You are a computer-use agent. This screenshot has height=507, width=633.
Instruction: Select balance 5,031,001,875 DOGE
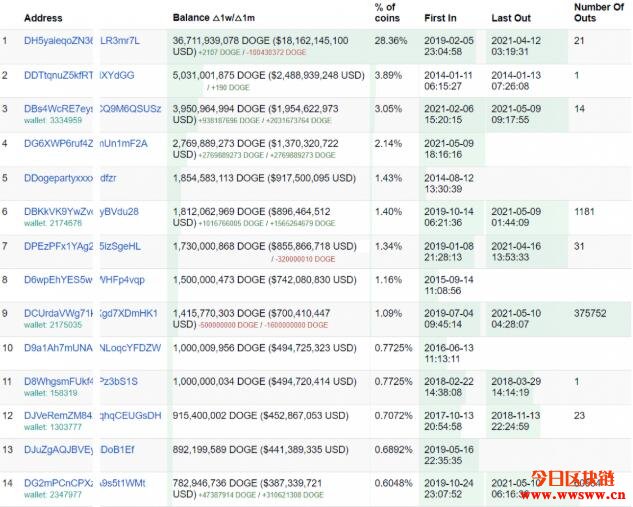[219, 75]
